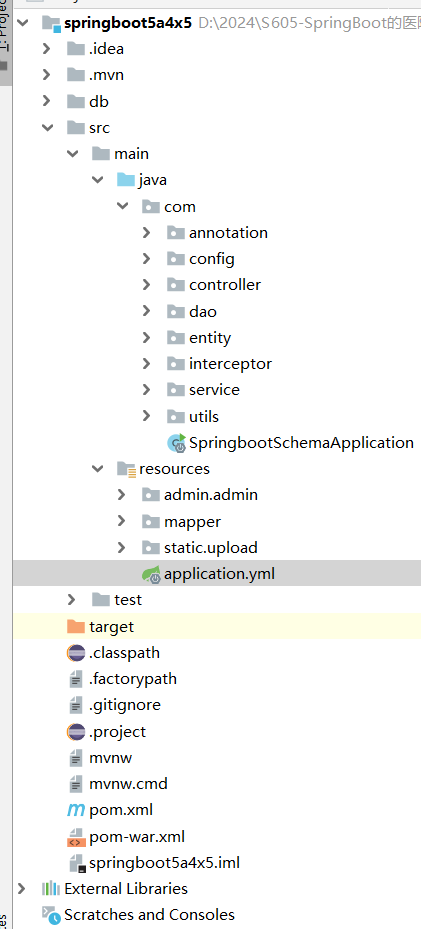Select the Scratches and Consoles node
The image size is (421, 929).
pos(149,914)
